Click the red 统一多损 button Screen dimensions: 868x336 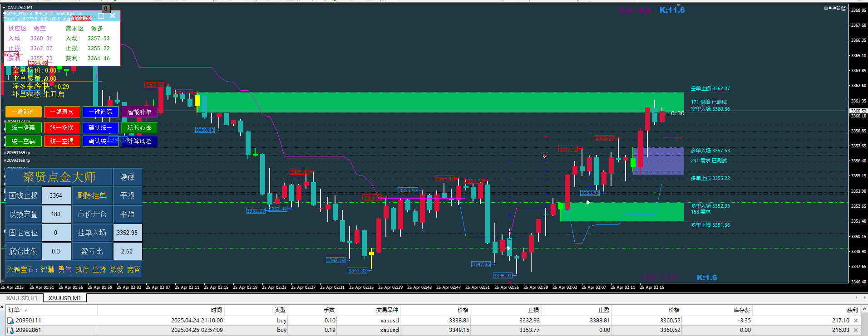tap(62, 128)
